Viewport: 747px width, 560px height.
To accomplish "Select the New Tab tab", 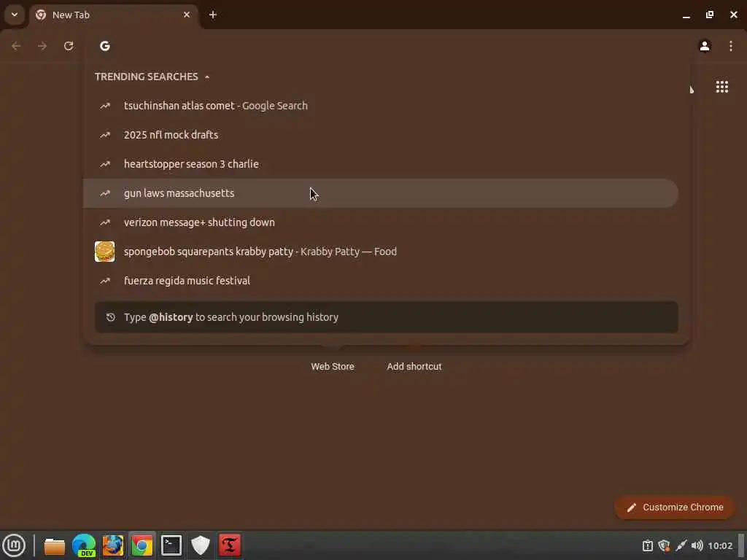I will click(113, 15).
